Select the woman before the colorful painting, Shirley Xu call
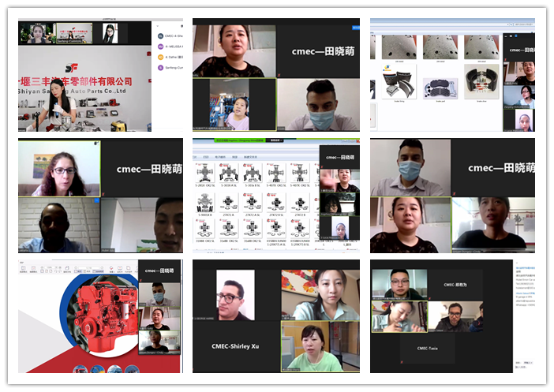 point(320,295)
